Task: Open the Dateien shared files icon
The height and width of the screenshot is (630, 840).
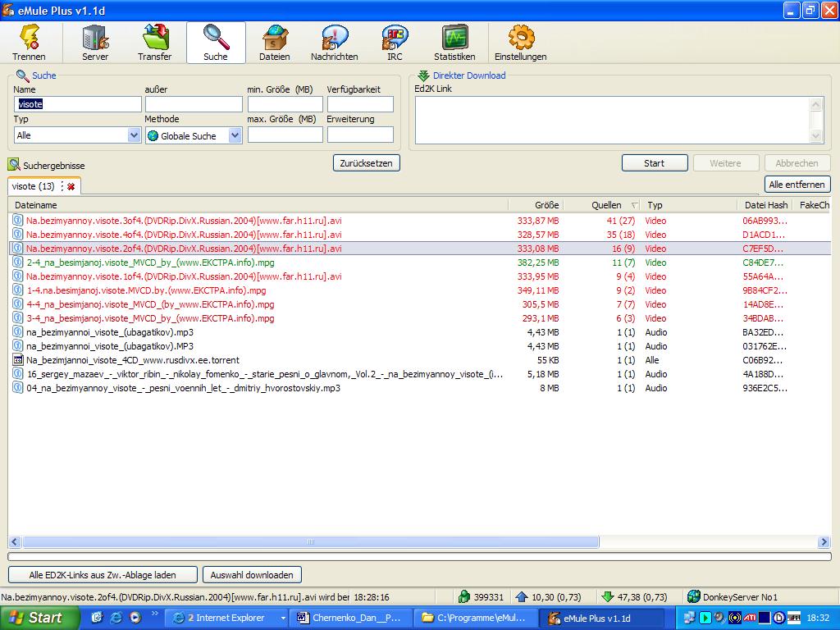Action: [275, 43]
